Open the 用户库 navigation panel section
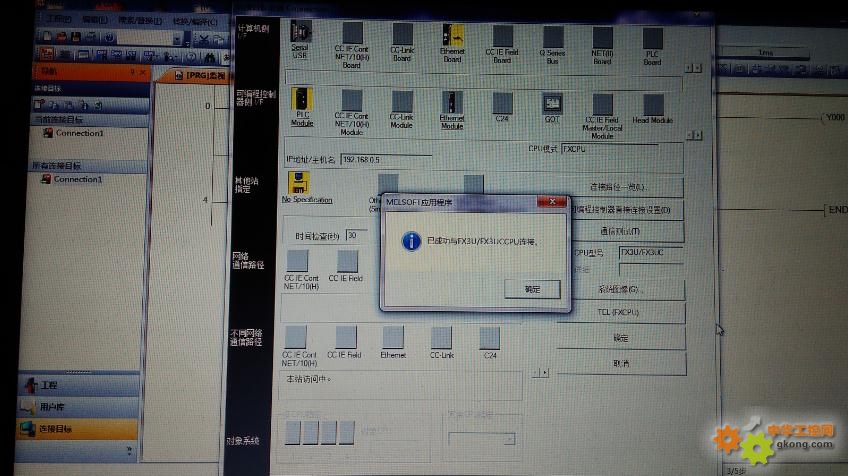The width and height of the screenshot is (848, 476). point(79,407)
